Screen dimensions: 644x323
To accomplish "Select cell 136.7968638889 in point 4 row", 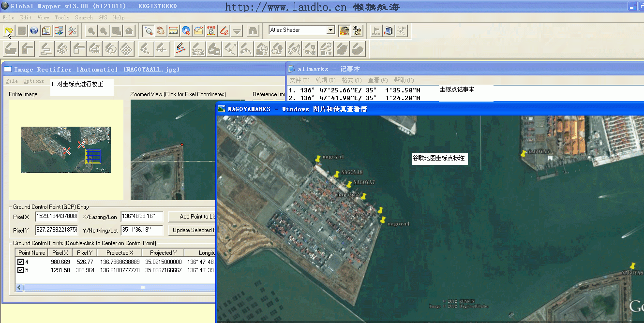I will tap(120, 262).
